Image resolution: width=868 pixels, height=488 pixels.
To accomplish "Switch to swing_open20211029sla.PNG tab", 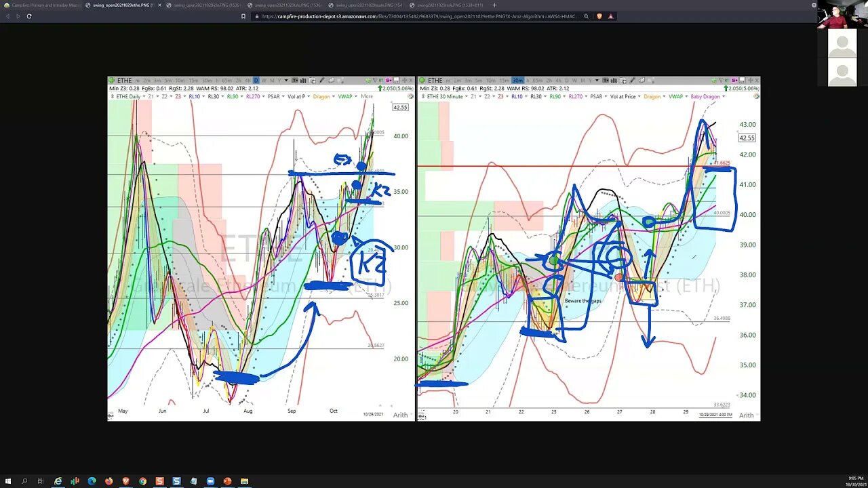I will point(286,5).
